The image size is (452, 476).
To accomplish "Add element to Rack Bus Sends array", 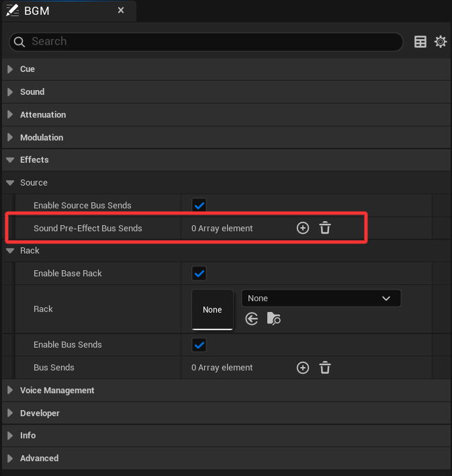I will point(303,368).
